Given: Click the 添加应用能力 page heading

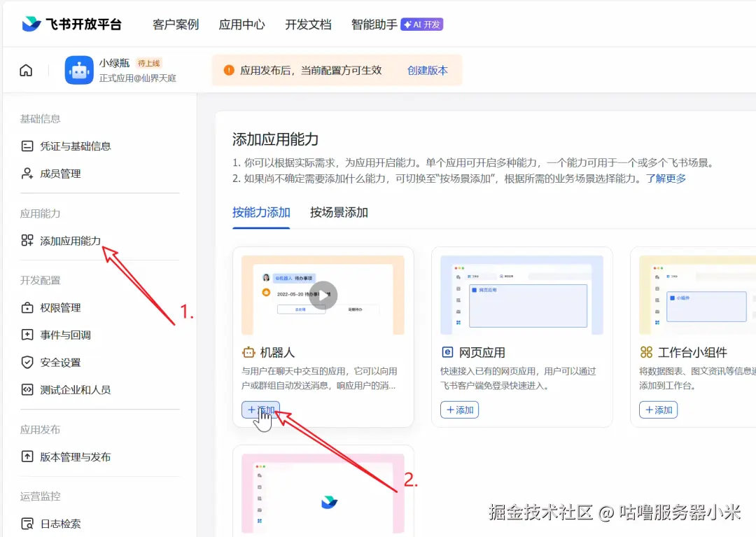Looking at the screenshot, I should 275,139.
